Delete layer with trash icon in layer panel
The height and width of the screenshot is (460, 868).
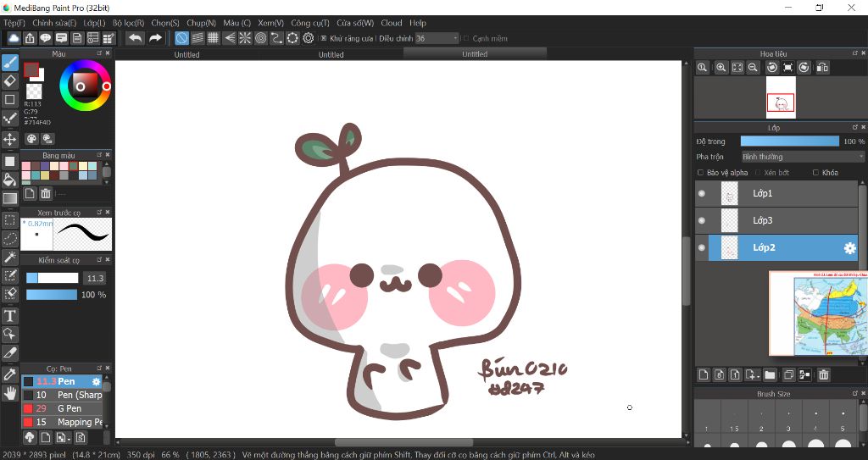pyautogui.click(x=824, y=374)
